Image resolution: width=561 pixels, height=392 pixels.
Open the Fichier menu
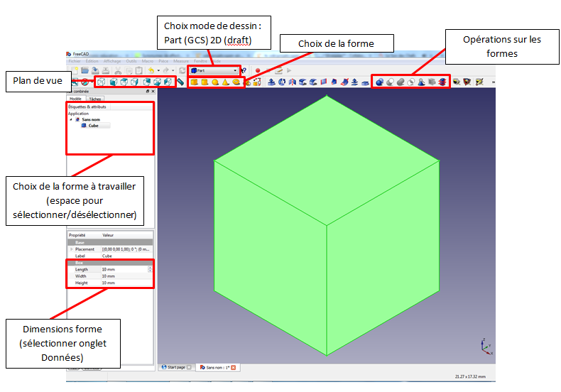pos(75,62)
